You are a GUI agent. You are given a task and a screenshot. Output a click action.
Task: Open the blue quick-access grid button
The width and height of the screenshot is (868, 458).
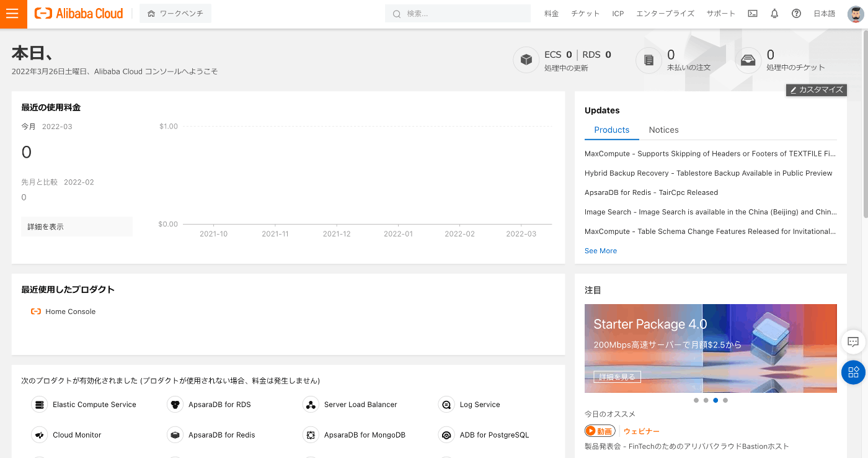[x=853, y=372]
